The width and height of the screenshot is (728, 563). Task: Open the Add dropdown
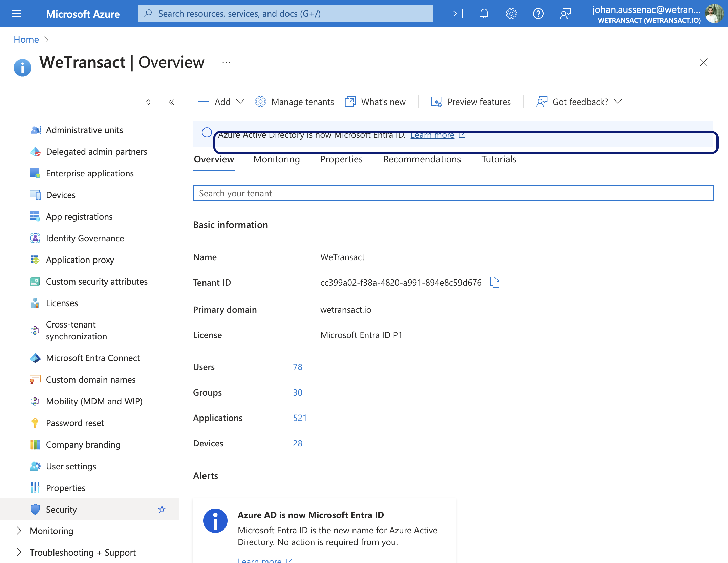point(221,102)
